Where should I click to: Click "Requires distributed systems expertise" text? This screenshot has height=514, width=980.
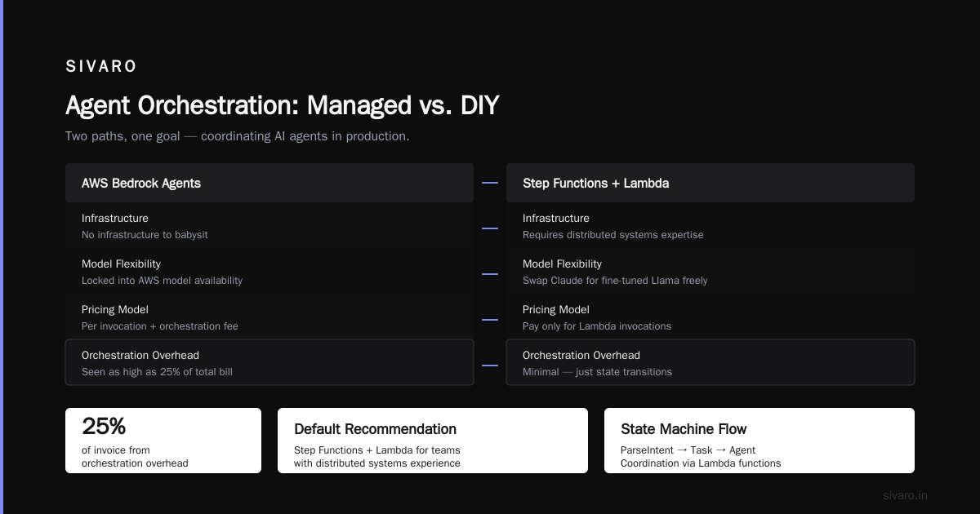pos(612,235)
